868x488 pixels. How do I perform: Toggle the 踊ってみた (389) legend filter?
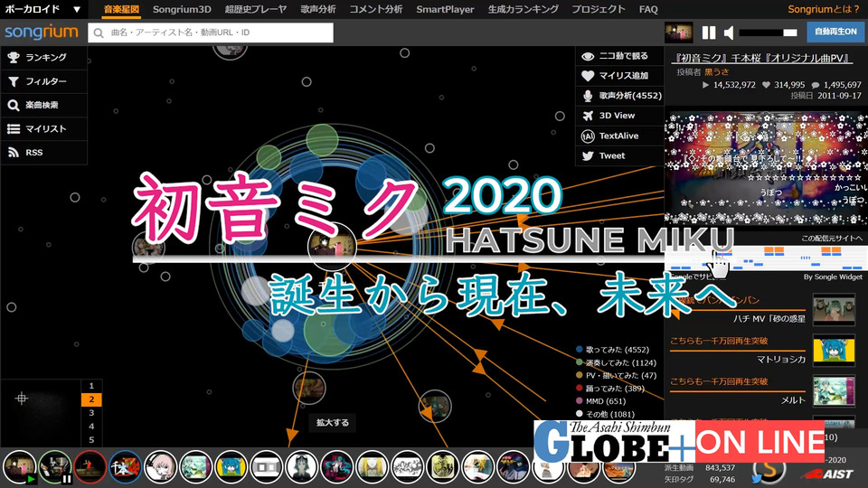coord(610,389)
